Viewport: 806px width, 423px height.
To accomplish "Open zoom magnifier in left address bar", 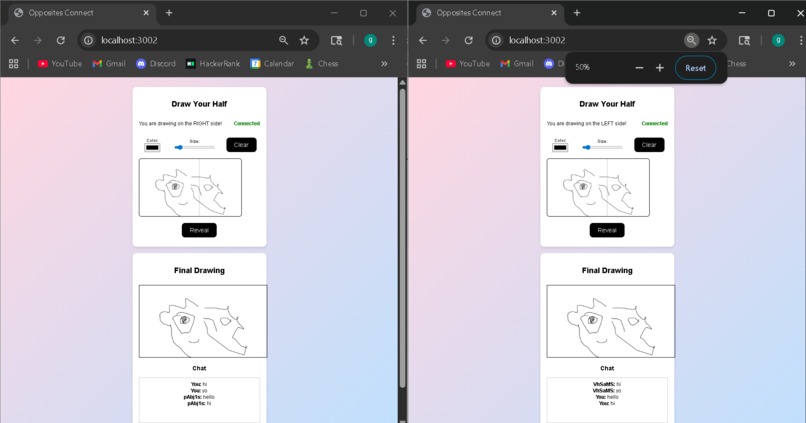I will coord(283,40).
